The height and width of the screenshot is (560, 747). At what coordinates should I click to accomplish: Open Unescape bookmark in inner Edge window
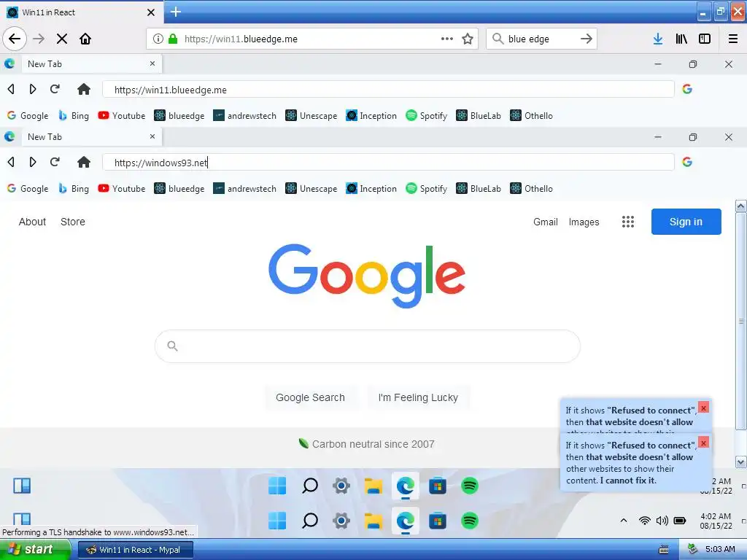tap(311, 189)
